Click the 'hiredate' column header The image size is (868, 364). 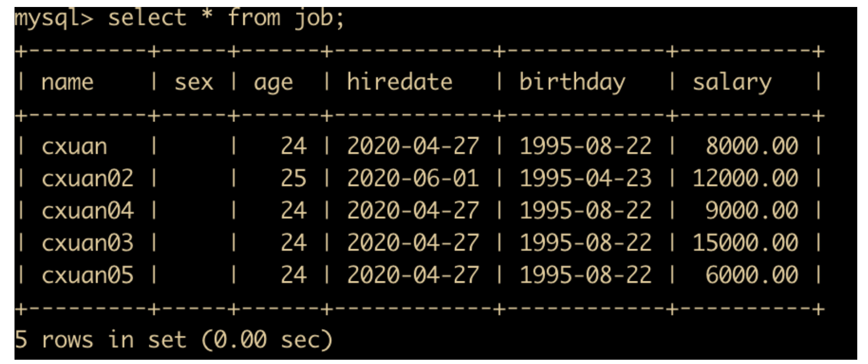click(400, 82)
